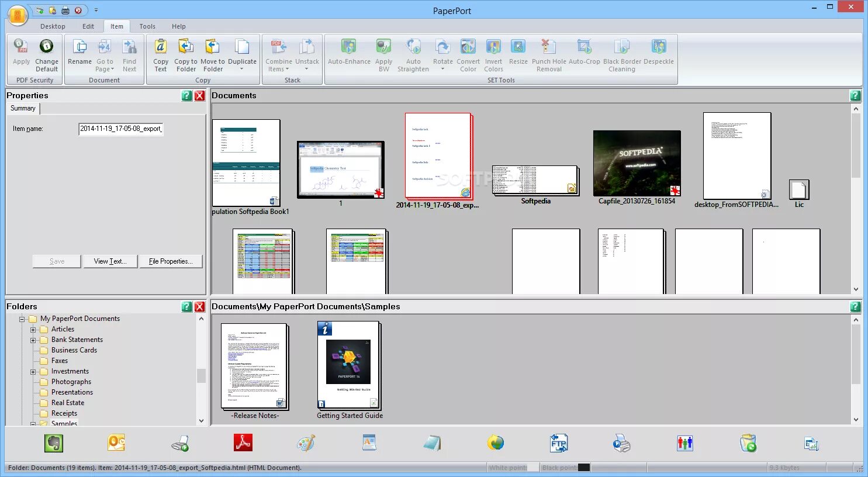Click the Convert Color tool

[468, 56]
